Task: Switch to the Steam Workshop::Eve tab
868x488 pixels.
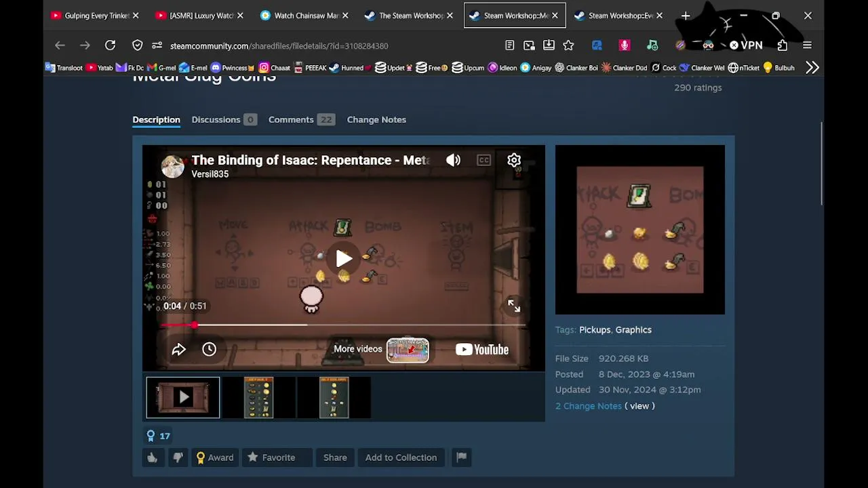Action: tap(618, 16)
